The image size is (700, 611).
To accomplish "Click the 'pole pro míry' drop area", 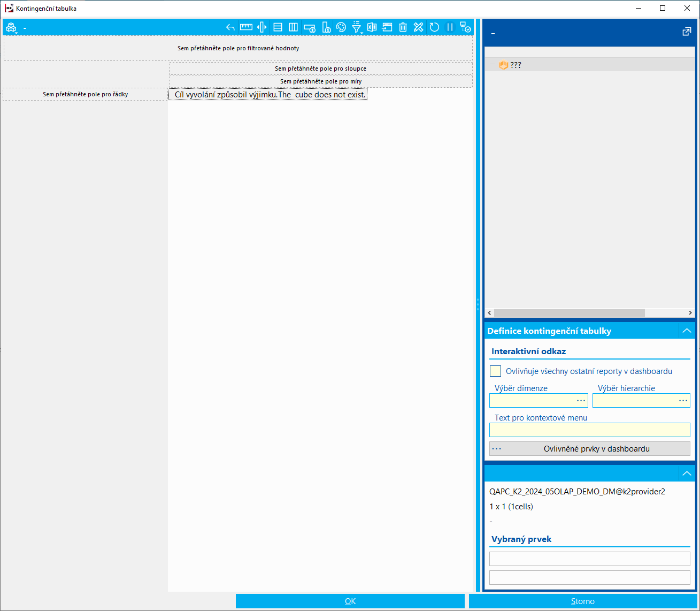I will tap(321, 81).
